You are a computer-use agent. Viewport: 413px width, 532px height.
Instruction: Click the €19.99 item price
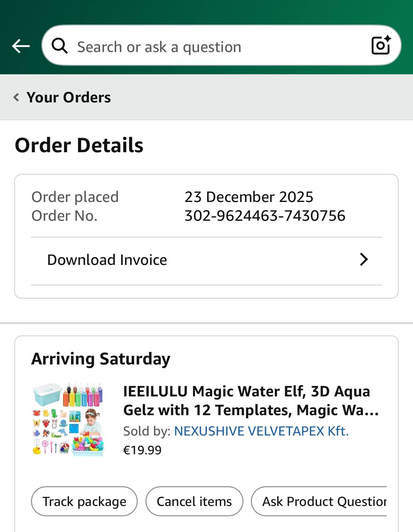[142, 450]
